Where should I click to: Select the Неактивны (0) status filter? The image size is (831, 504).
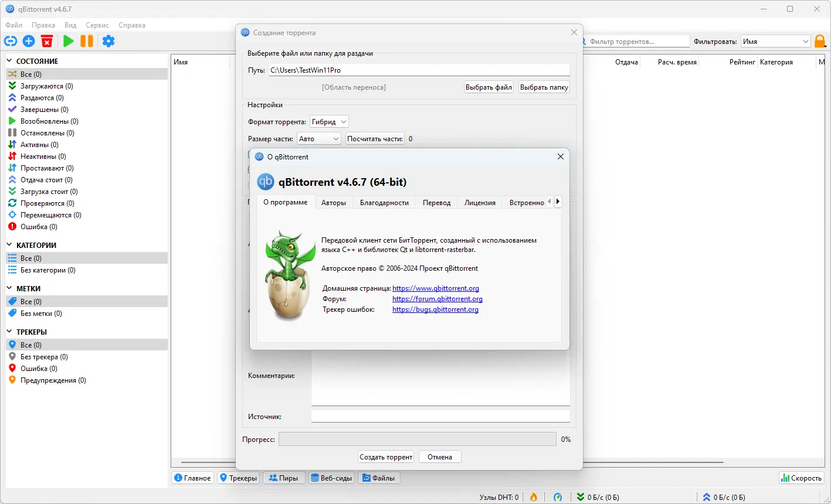(87, 156)
